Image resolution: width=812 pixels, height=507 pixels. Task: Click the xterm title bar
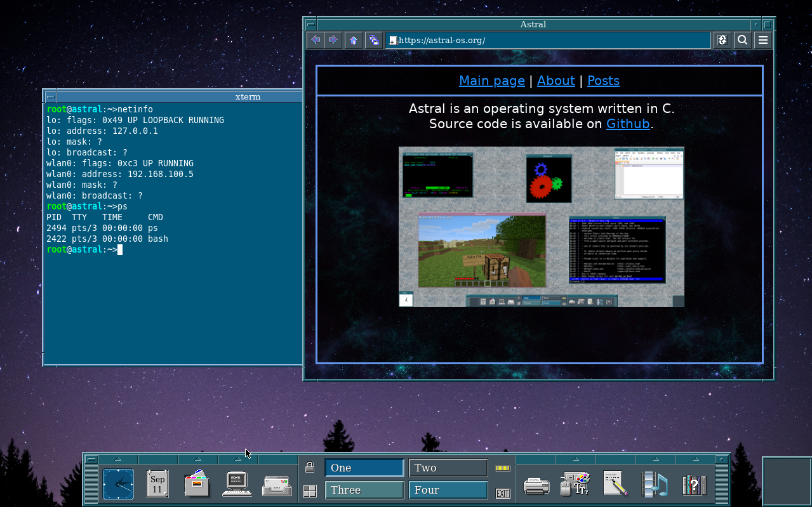(x=178, y=97)
